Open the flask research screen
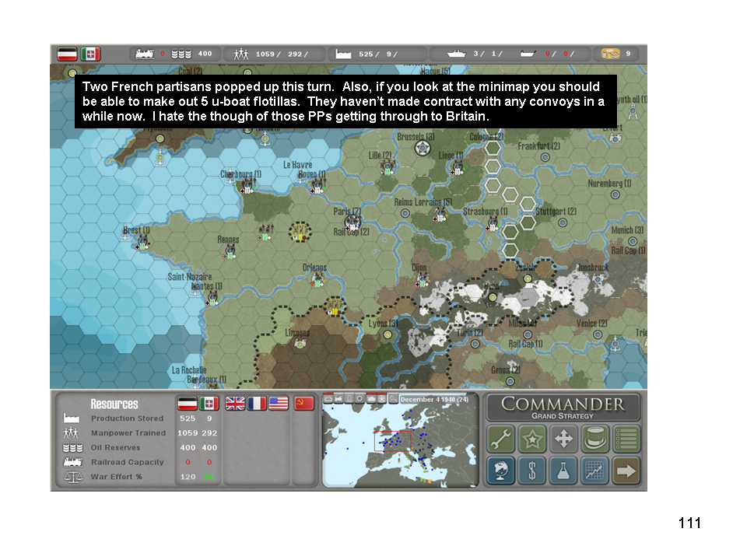The height and width of the screenshot is (560, 747). click(564, 471)
